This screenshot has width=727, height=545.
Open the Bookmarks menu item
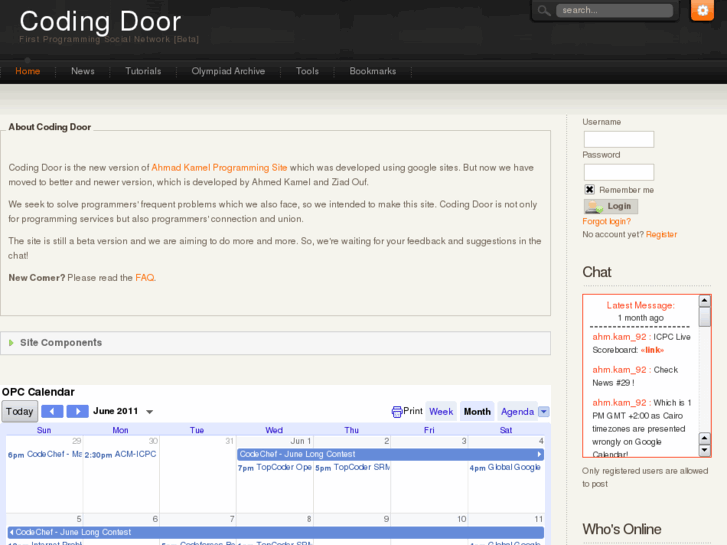373,71
